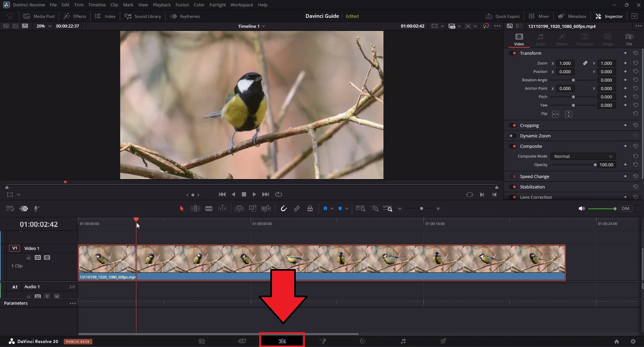
Task: Open the Playback menu
Action: (x=162, y=5)
